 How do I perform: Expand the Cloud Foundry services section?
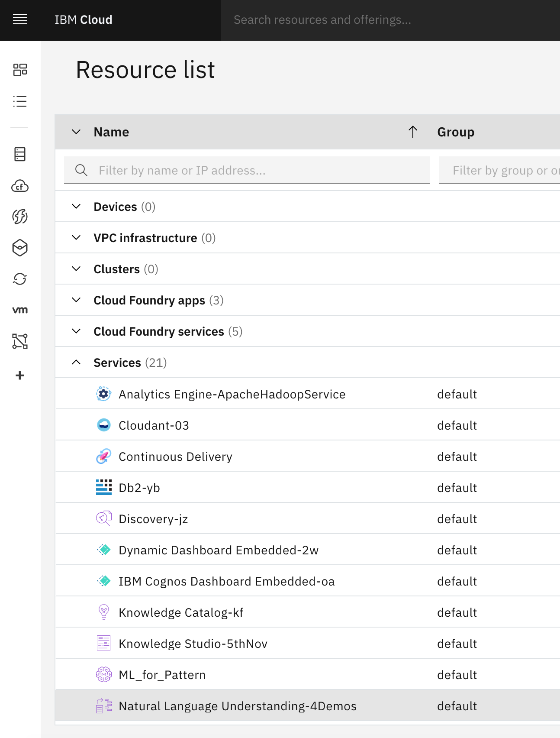coord(76,331)
